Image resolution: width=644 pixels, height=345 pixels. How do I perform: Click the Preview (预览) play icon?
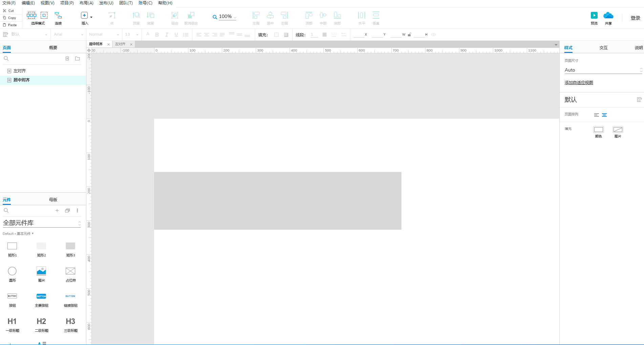tap(594, 15)
